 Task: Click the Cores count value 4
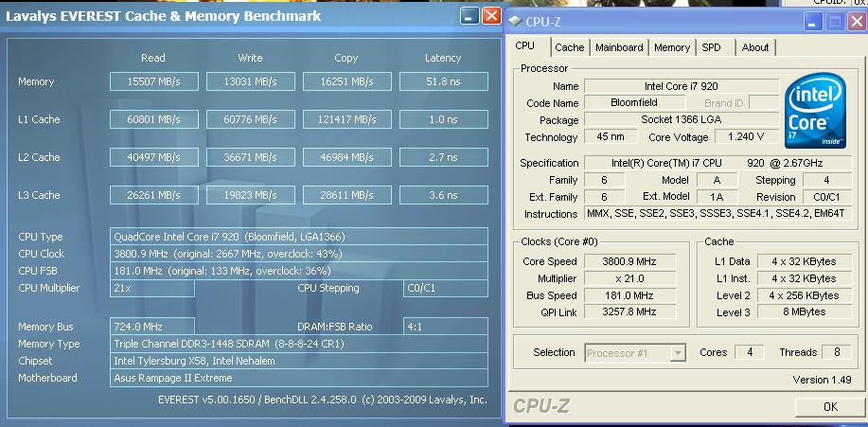tap(749, 352)
